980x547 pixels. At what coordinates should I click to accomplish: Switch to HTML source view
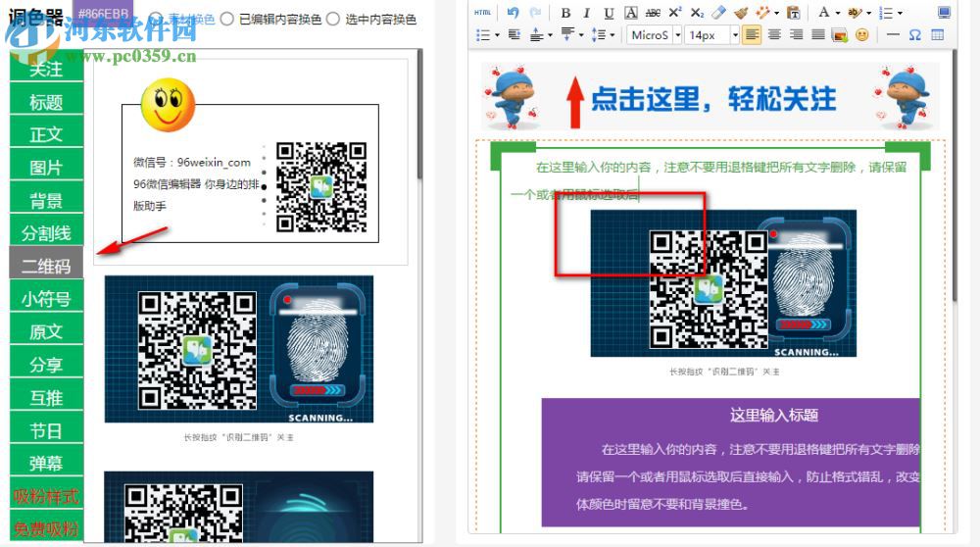coord(482,13)
